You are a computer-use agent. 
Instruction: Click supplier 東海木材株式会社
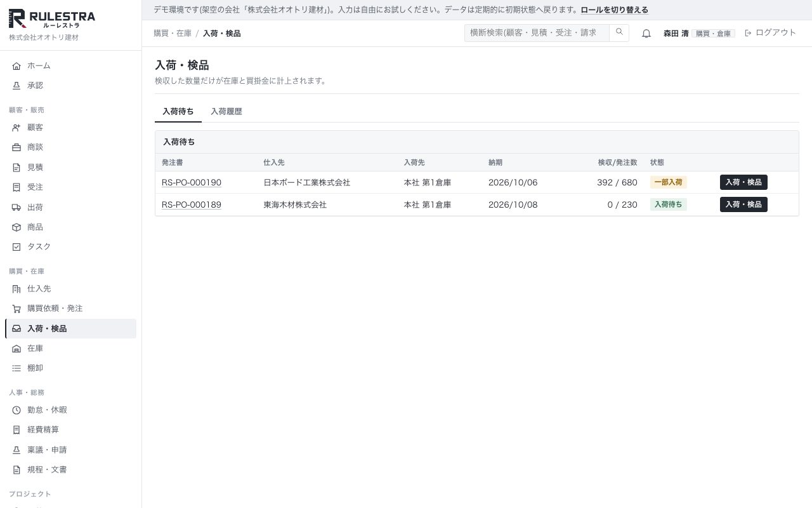[295, 205]
